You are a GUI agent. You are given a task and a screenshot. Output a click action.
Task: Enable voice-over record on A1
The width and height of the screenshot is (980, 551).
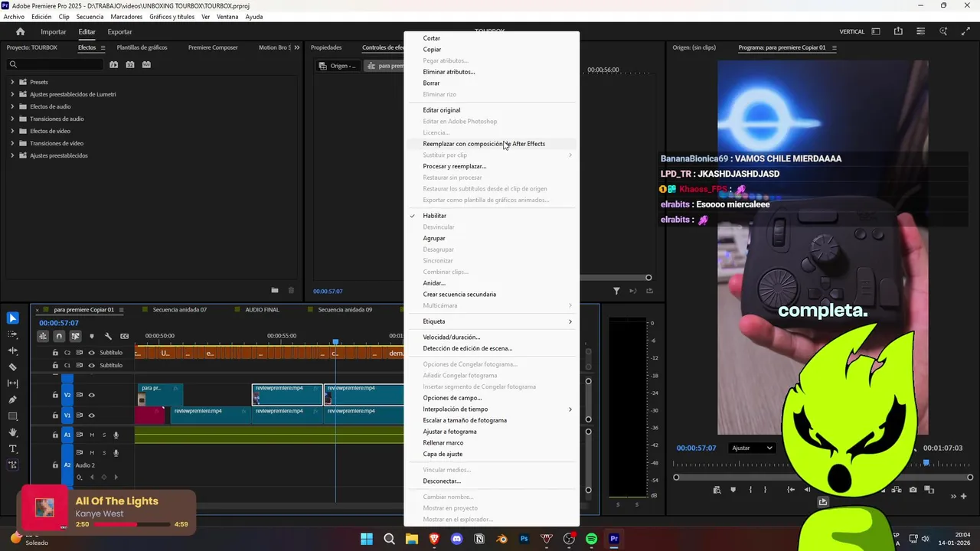pyautogui.click(x=116, y=435)
